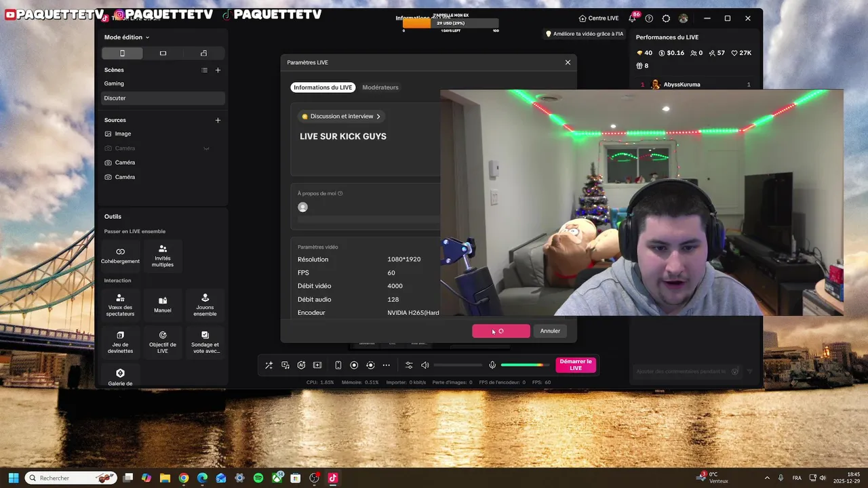This screenshot has height=488, width=868.
Task: Open the Invités multiples tool
Action: (x=163, y=255)
